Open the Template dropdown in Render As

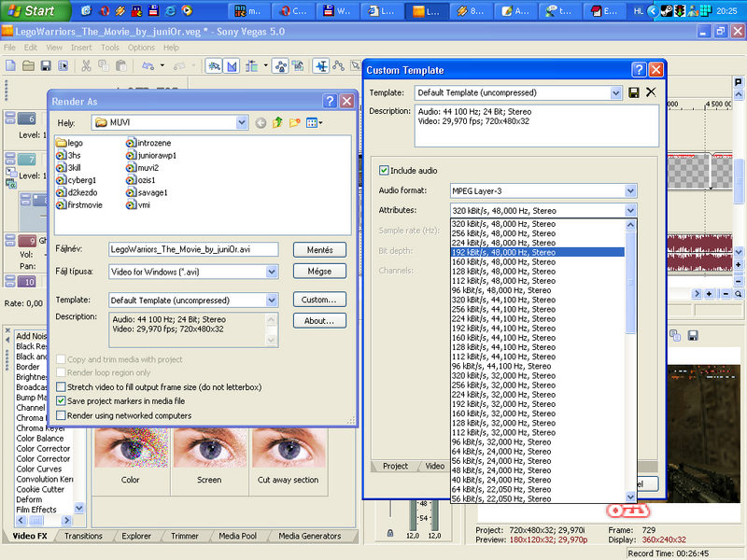click(271, 300)
